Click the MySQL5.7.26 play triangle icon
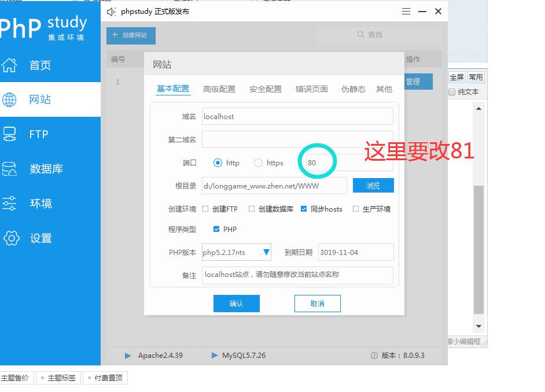Viewport: 545px width, 392px height. pyautogui.click(x=215, y=355)
